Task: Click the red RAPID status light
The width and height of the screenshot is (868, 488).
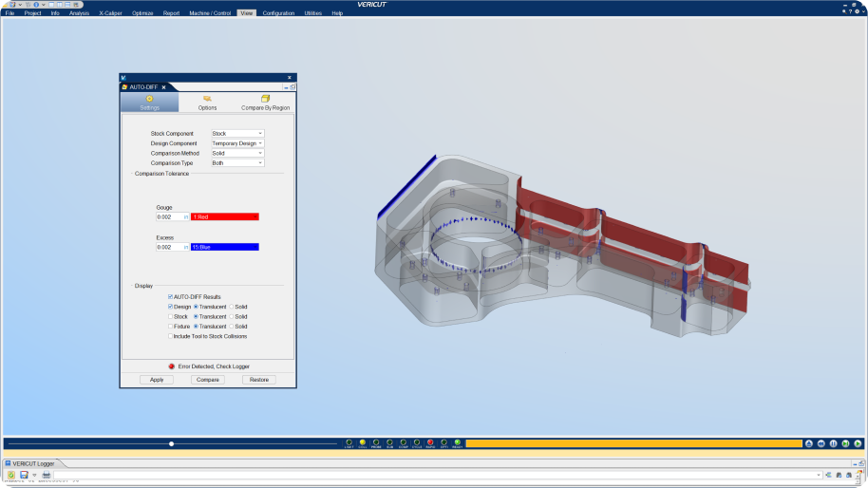Action: tap(430, 442)
